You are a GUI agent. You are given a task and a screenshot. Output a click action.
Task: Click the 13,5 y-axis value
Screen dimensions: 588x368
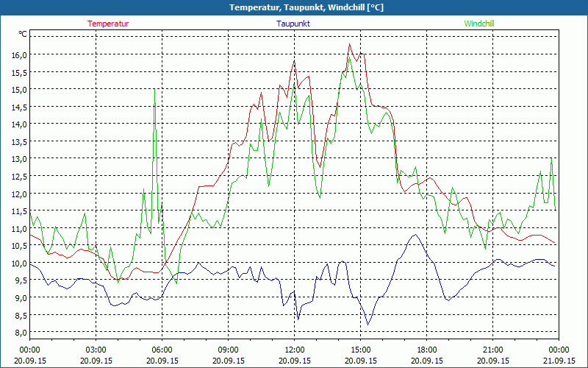20,141
